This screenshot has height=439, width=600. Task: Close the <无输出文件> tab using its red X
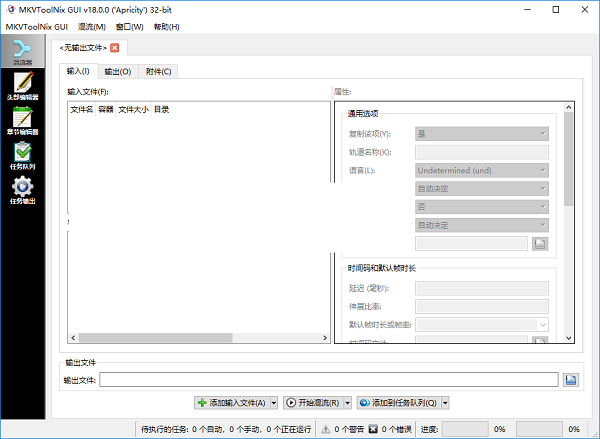(x=114, y=48)
